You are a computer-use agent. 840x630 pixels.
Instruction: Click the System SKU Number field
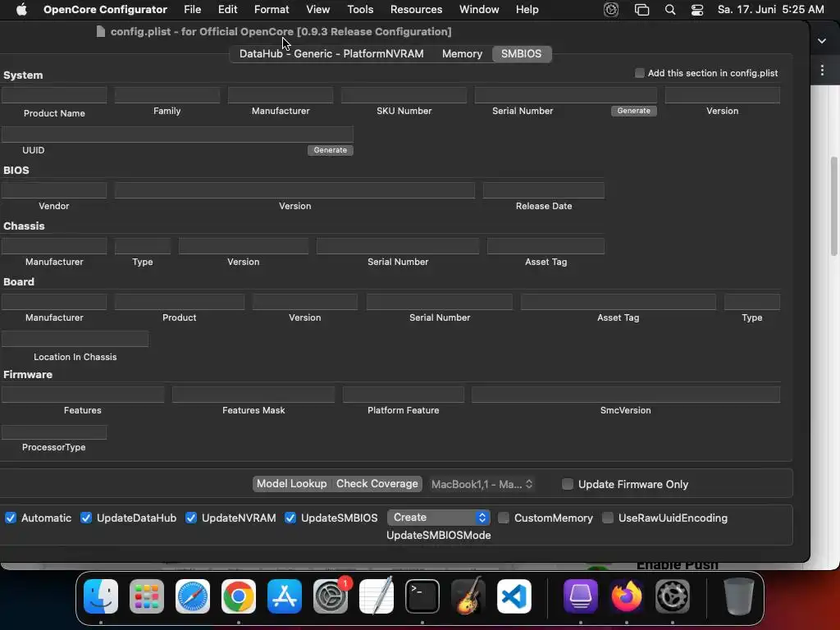click(404, 95)
